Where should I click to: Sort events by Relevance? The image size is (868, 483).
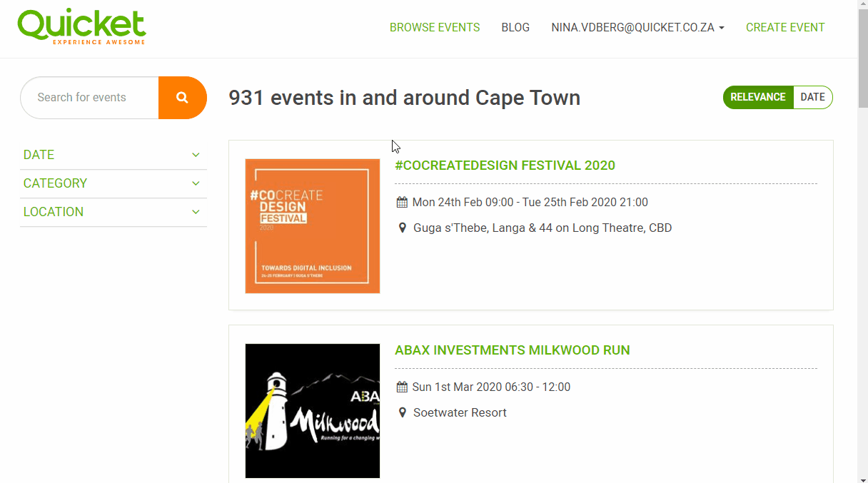[x=757, y=97]
